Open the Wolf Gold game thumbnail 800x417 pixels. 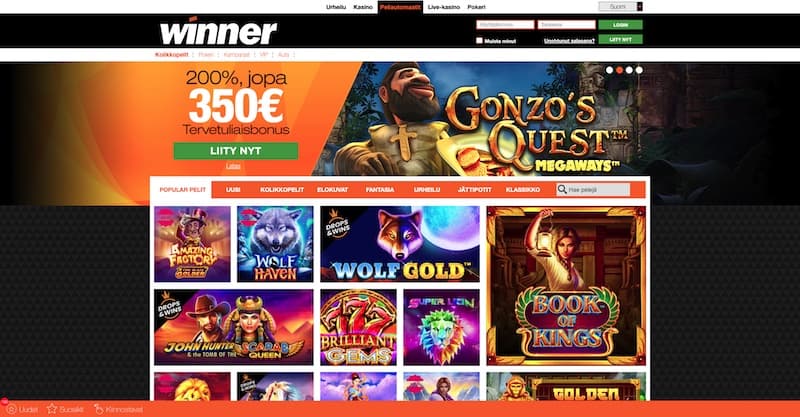tap(400, 244)
